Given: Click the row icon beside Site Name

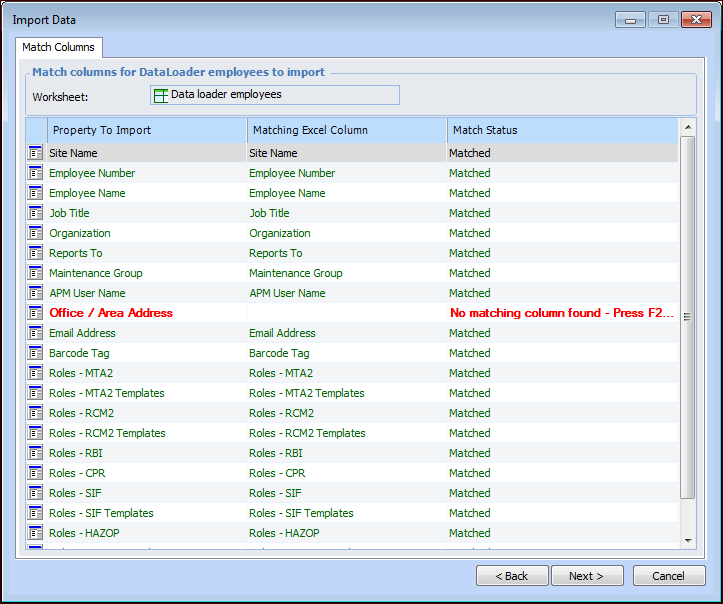Looking at the screenshot, I should (x=36, y=153).
